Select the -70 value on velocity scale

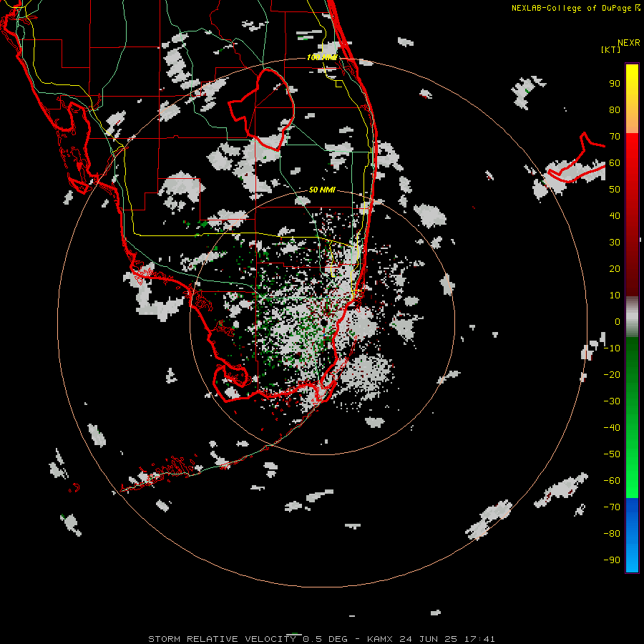click(612, 507)
